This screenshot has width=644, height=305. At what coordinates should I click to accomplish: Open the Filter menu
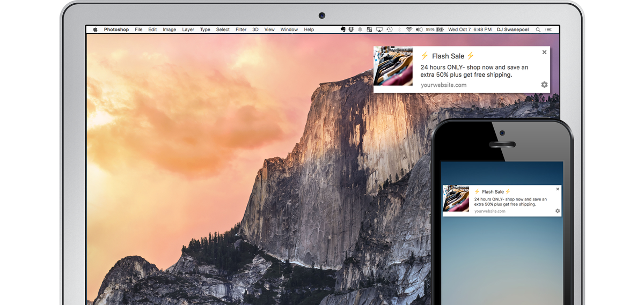[241, 29]
